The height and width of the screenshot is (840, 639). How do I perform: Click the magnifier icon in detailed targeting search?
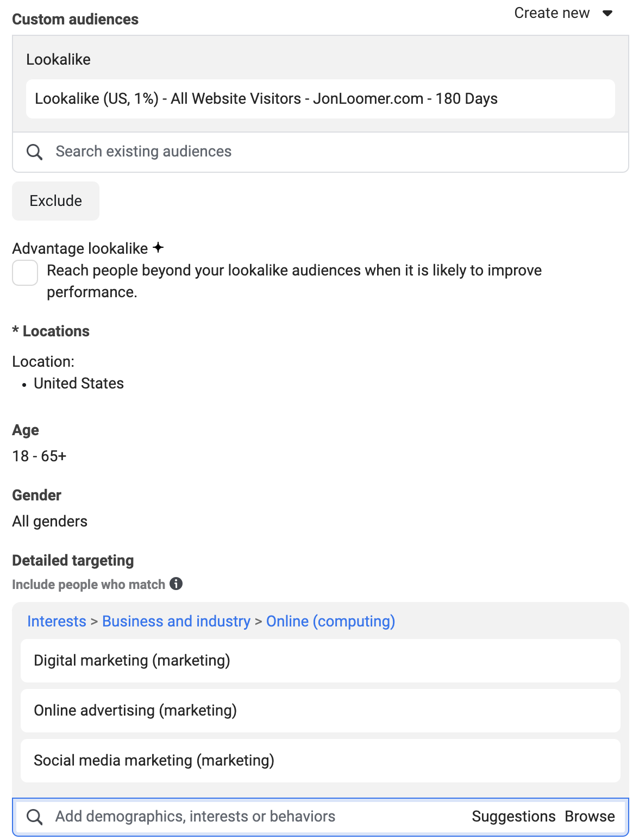pos(34,817)
